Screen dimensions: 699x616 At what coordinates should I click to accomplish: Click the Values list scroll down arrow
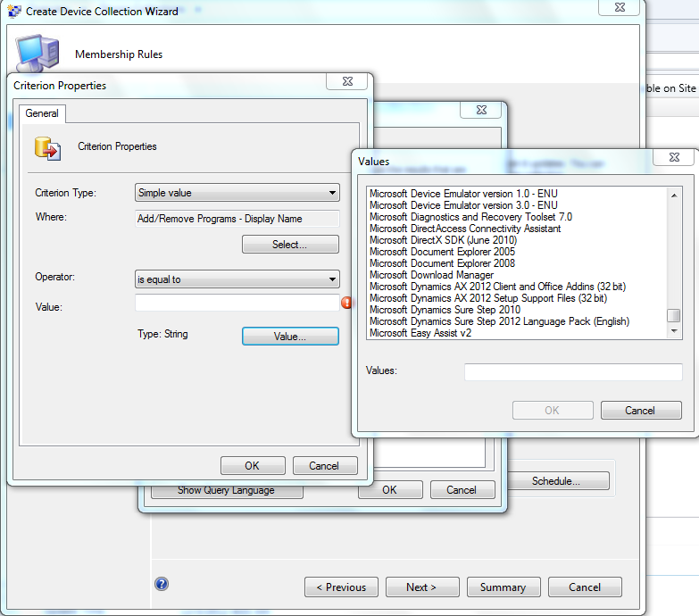coord(674,331)
